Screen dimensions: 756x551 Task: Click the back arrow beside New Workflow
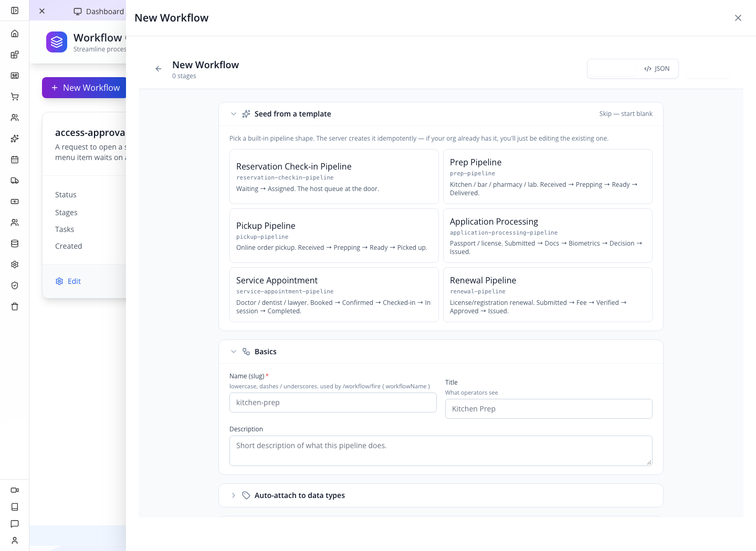tap(159, 69)
